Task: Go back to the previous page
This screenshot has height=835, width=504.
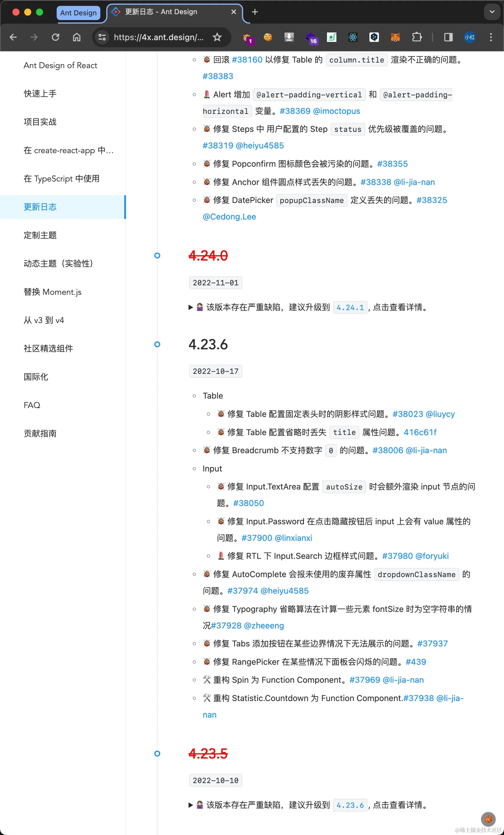Action: coord(13,37)
